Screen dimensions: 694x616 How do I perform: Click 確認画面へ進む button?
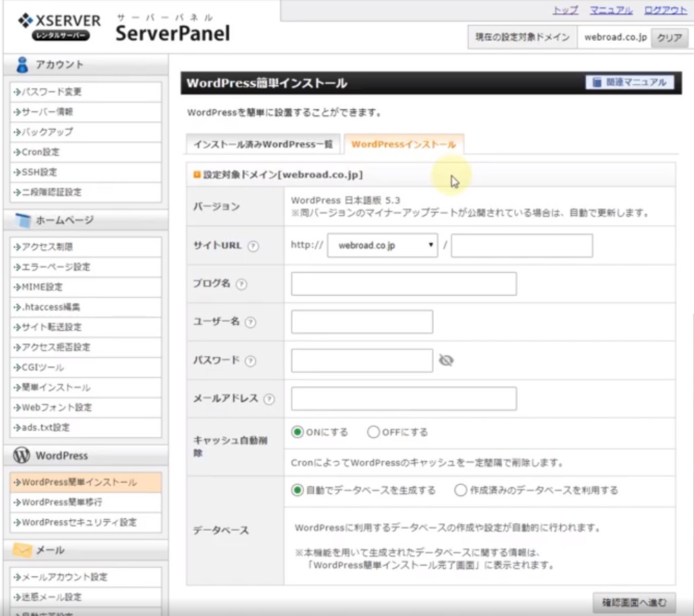(x=634, y=603)
